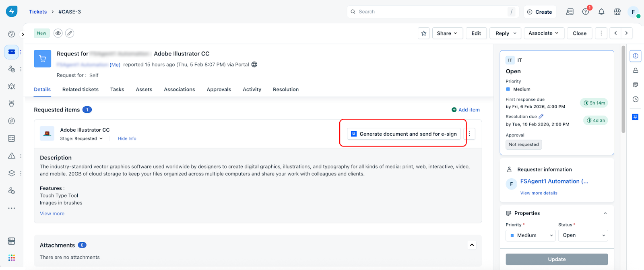Open the notifications bell icon
The width and height of the screenshot is (644, 270).
601,12
